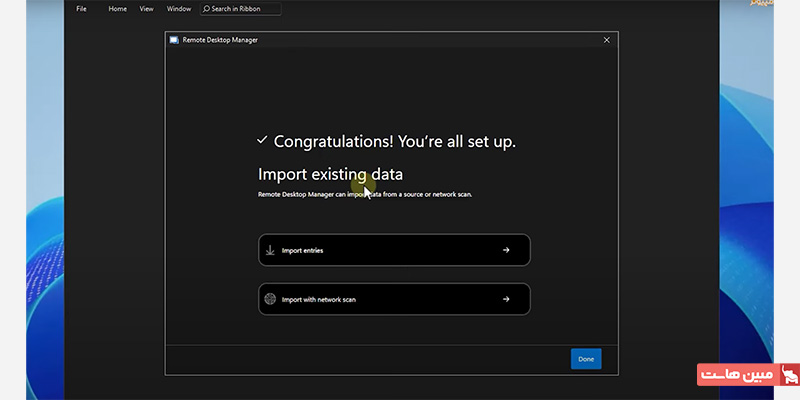Viewport: 800px width, 400px height.
Task: Click the arrow on the network scan row
Action: pos(506,299)
